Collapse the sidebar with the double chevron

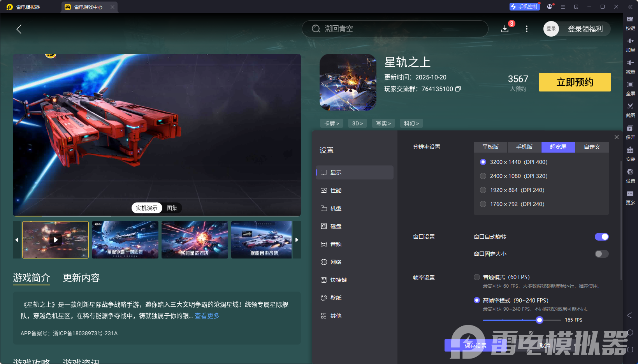(630, 7)
